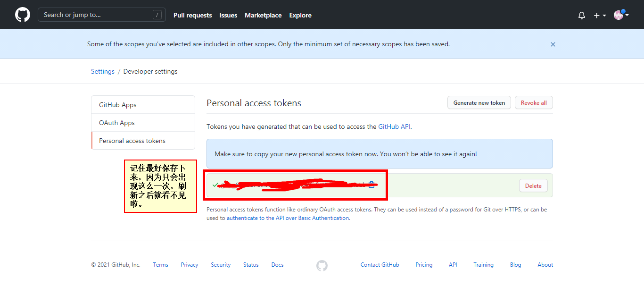Go to Issues in top navigation

click(x=228, y=15)
